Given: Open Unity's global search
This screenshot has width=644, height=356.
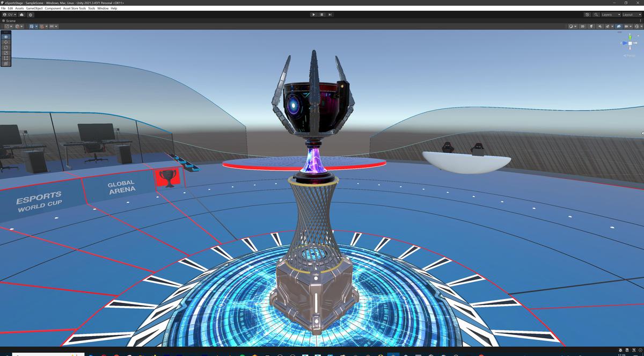Looking at the screenshot, I should (x=596, y=14).
